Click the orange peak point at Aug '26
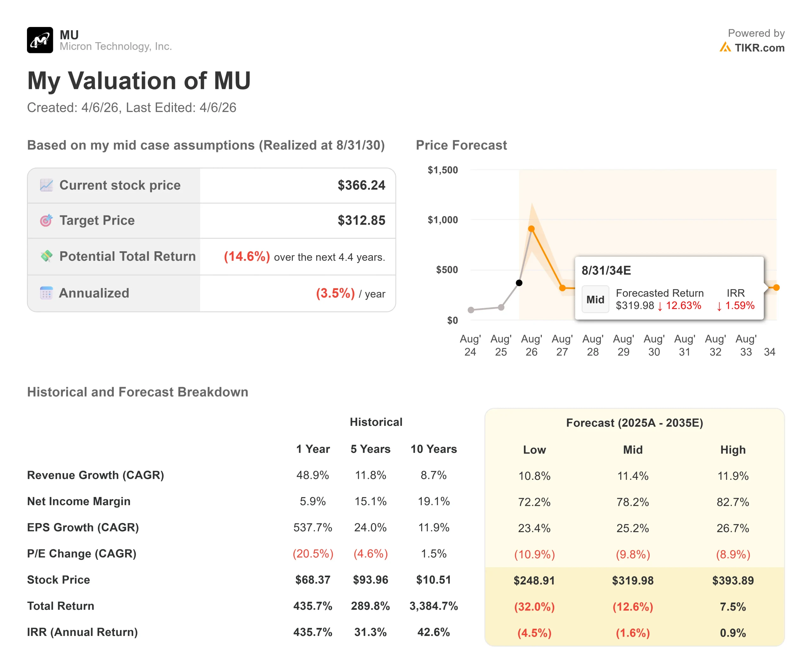The height and width of the screenshot is (667, 812). pos(531,228)
